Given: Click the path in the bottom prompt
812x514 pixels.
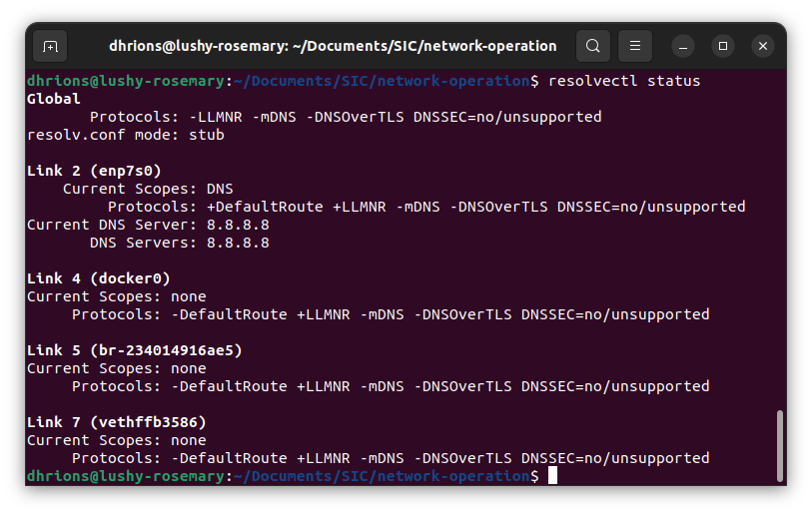Looking at the screenshot, I should point(382,476).
